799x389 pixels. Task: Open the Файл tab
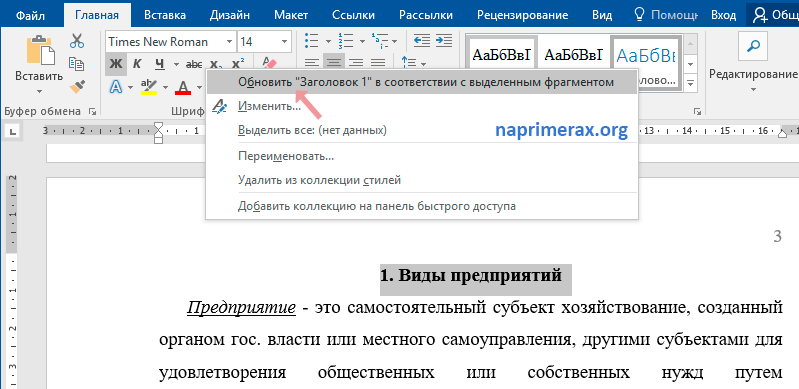(x=32, y=15)
